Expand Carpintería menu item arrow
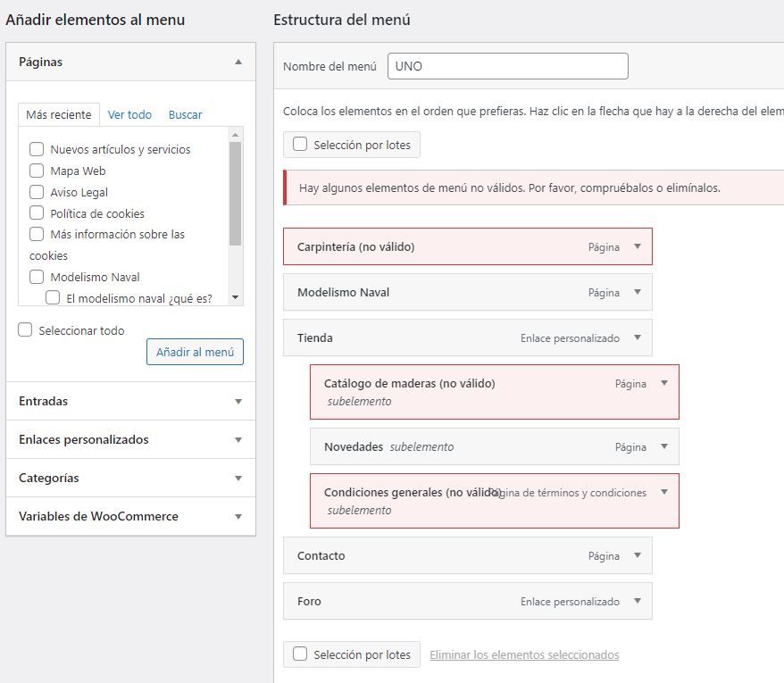 638,246
